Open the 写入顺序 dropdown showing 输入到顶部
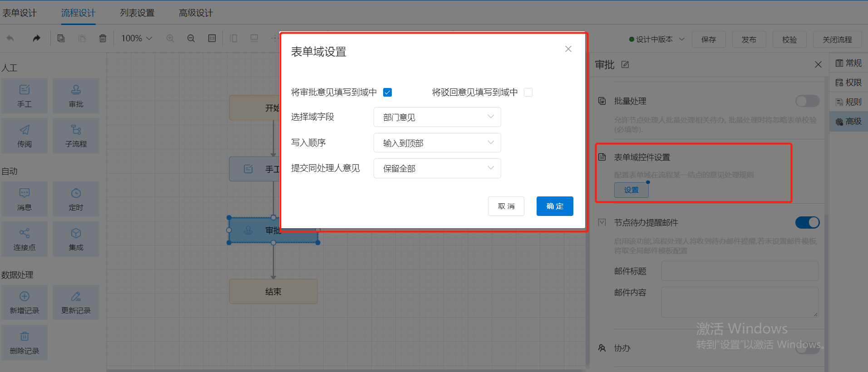 [x=437, y=143]
